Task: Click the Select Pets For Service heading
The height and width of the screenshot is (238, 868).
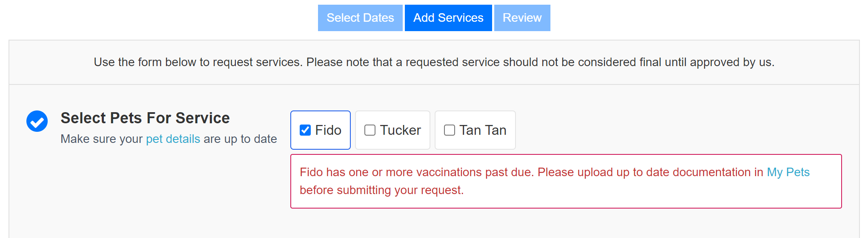Action: click(145, 118)
